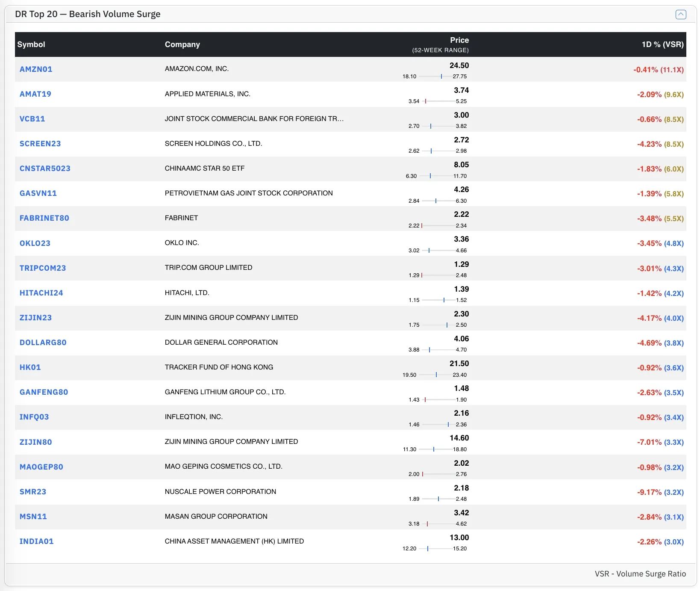Sort by the 1D % (VSR) header
The height and width of the screenshot is (591, 700).
[663, 44]
